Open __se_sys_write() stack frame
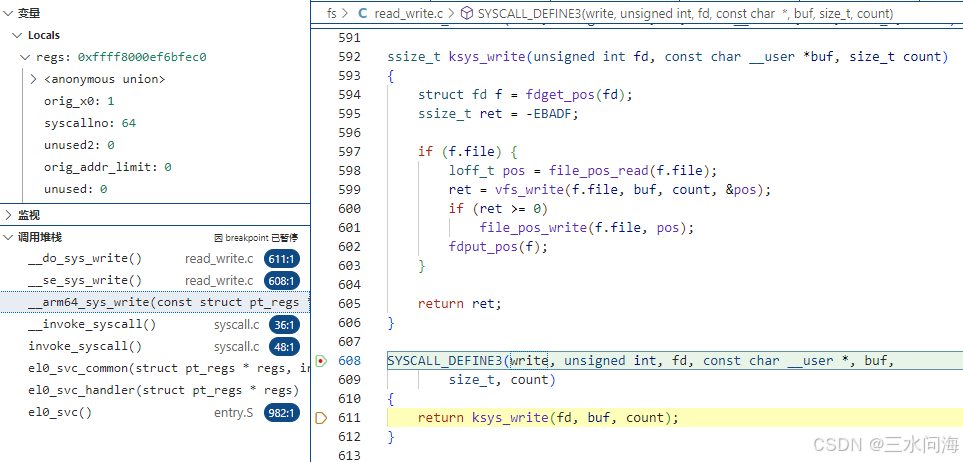The image size is (963, 462). coord(155,281)
